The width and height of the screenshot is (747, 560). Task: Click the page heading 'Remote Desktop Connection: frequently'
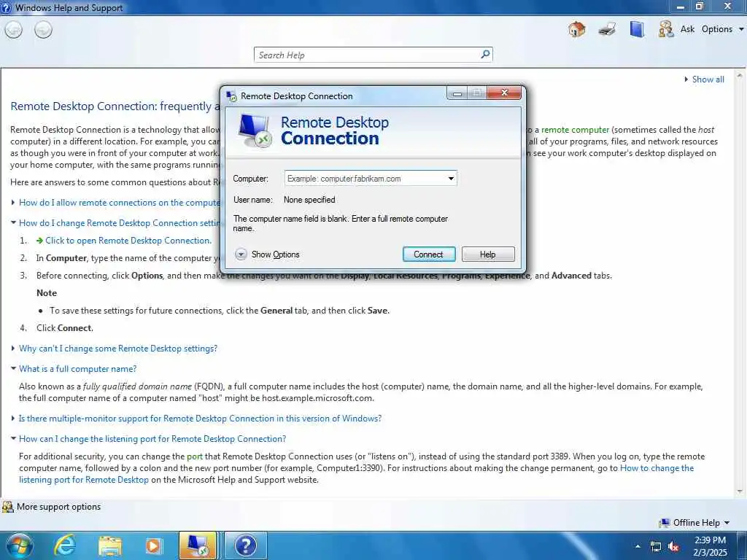[114, 106]
